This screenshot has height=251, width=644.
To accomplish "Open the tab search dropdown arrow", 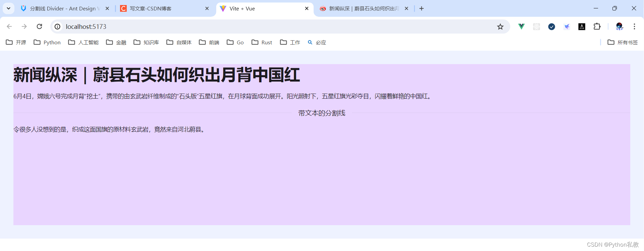I will tap(8, 8).
